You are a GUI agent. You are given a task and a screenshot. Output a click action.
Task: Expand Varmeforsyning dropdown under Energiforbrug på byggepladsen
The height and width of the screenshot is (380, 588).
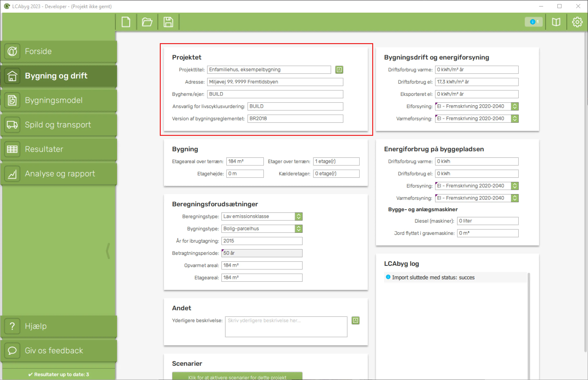coord(515,198)
